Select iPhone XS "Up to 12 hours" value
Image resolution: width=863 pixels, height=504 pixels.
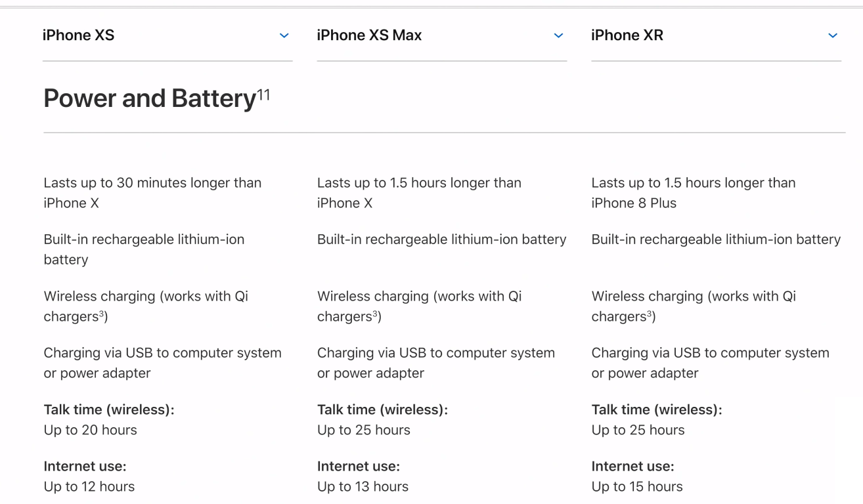click(x=89, y=486)
